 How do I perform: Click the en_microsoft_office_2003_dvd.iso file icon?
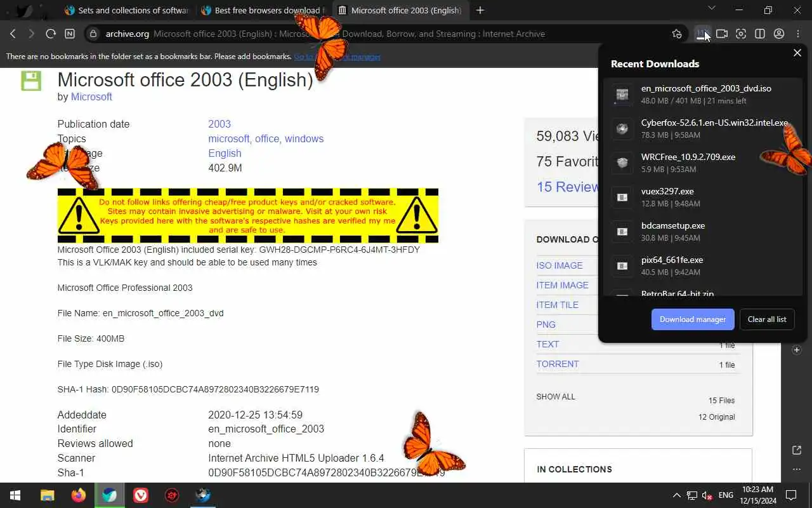pyautogui.click(x=622, y=95)
